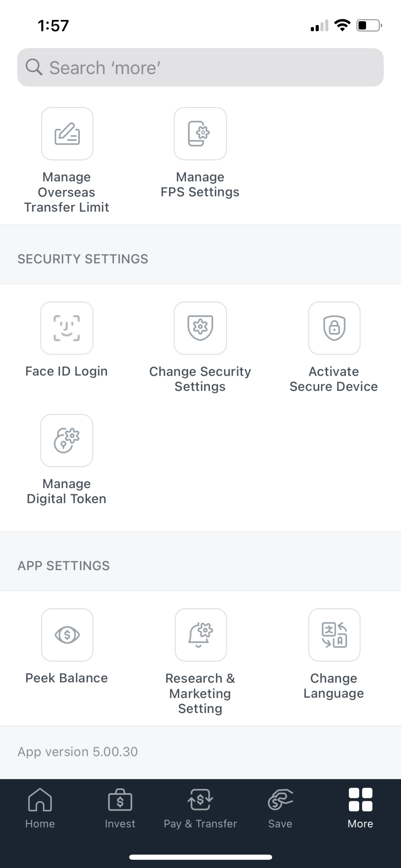
Task: Open the Manage FPS Settings icon
Action: pos(200,134)
